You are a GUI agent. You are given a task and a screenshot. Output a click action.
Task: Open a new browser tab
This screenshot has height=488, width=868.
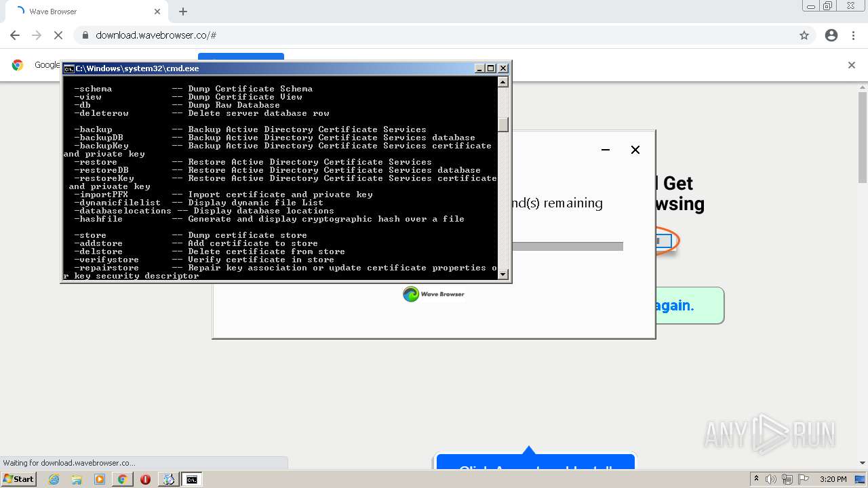(x=183, y=12)
